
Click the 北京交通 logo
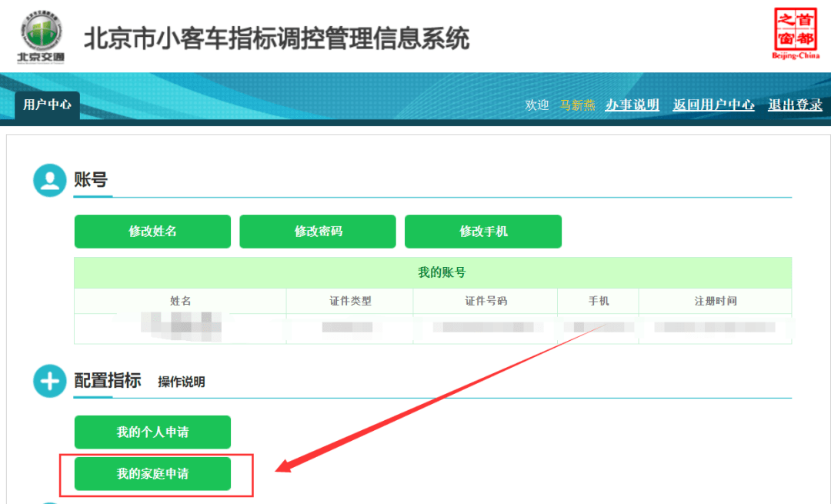point(41,36)
